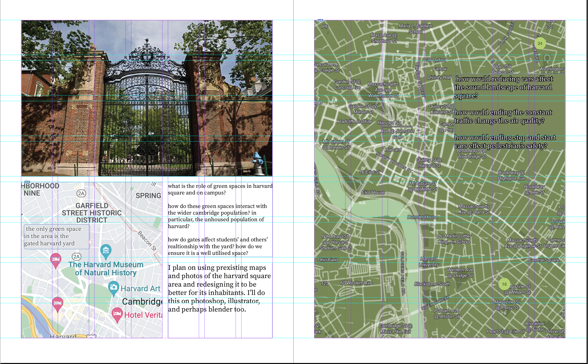Click the green circle numbered 16
Screen dimensions: 588x364
click(504, 284)
